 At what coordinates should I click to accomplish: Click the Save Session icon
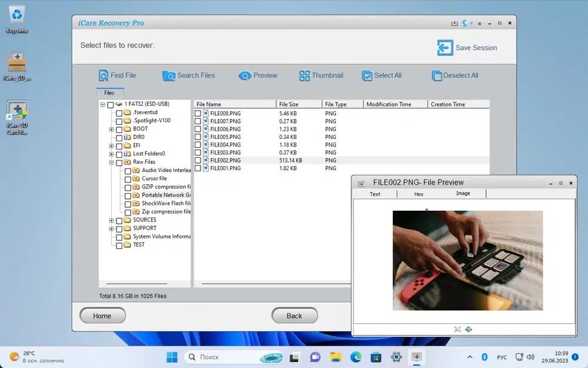[x=445, y=48]
